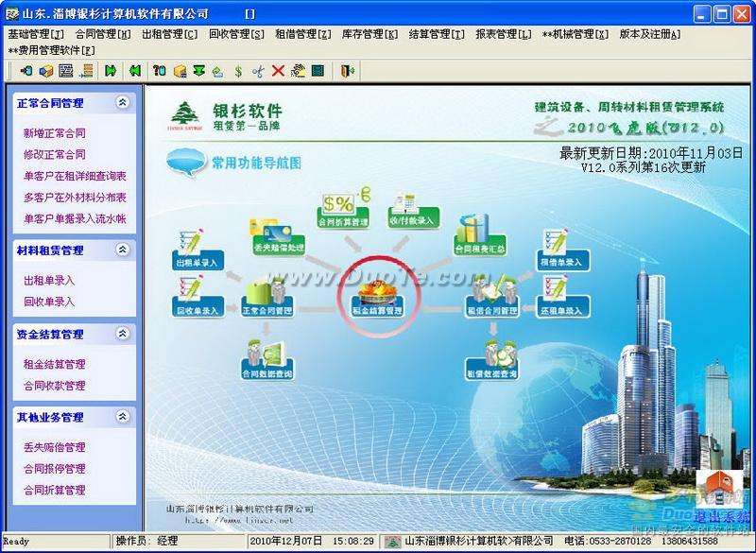Viewport: 756px width, 553px height.
Task: Open 合同租费汇总 chart icon in navigation map
Action: point(480,234)
